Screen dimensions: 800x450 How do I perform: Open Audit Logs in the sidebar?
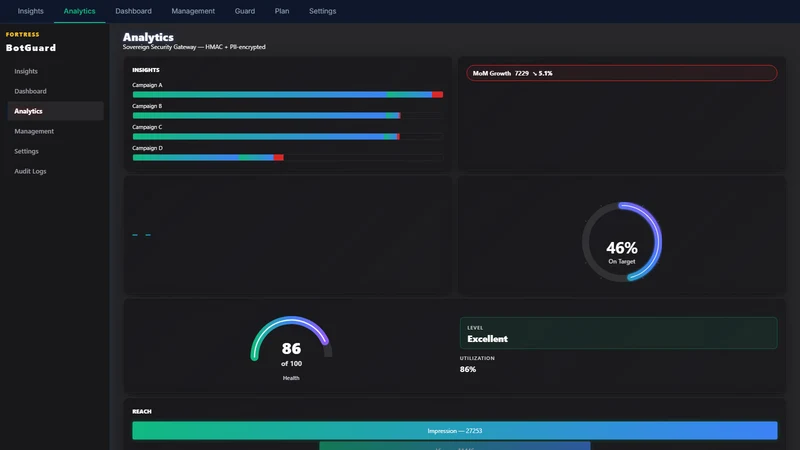[x=56, y=171]
